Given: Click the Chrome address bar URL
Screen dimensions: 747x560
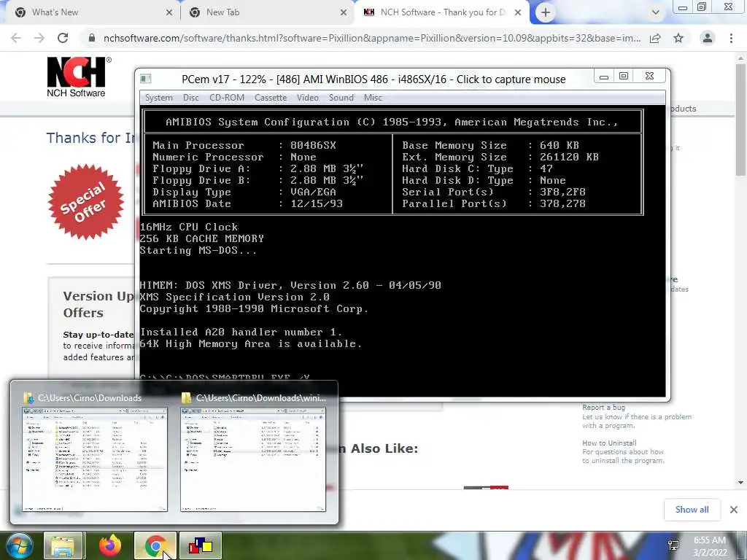Looking at the screenshot, I should click(371, 38).
